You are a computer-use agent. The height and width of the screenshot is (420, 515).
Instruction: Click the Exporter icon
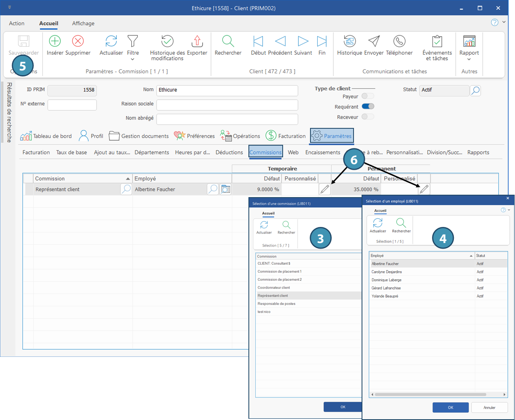coord(197,41)
